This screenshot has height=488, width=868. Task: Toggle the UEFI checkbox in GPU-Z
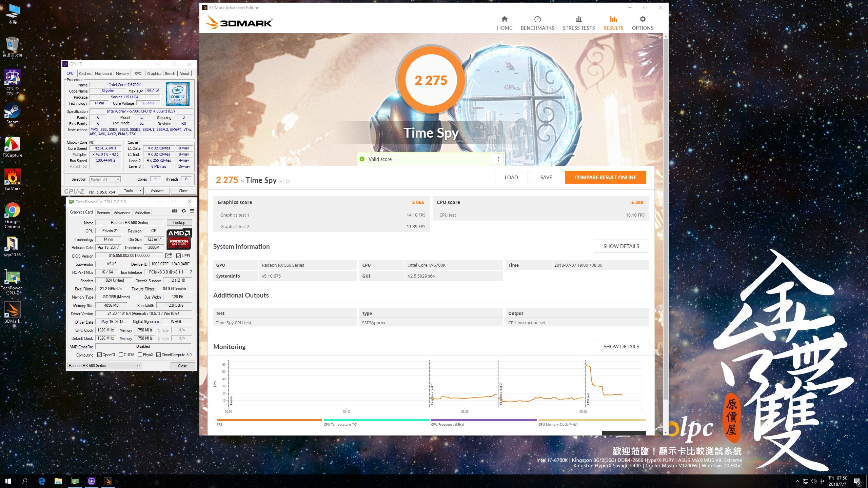click(178, 256)
